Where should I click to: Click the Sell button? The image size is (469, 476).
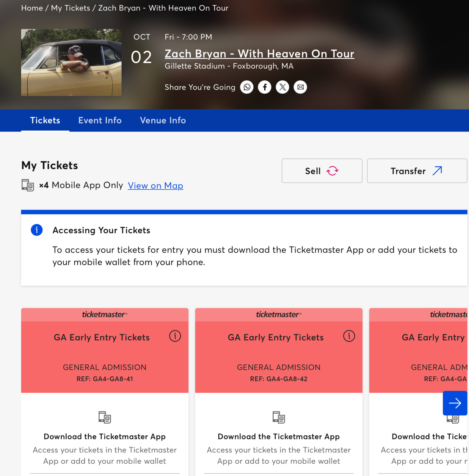322,171
